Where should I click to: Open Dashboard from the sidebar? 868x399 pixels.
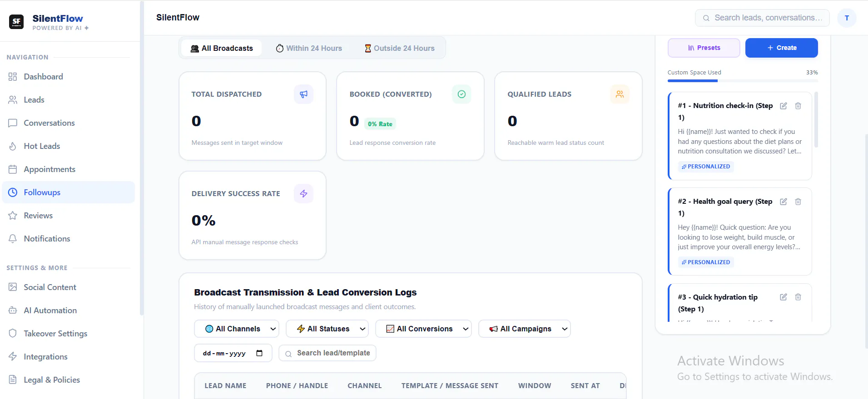click(x=69, y=77)
